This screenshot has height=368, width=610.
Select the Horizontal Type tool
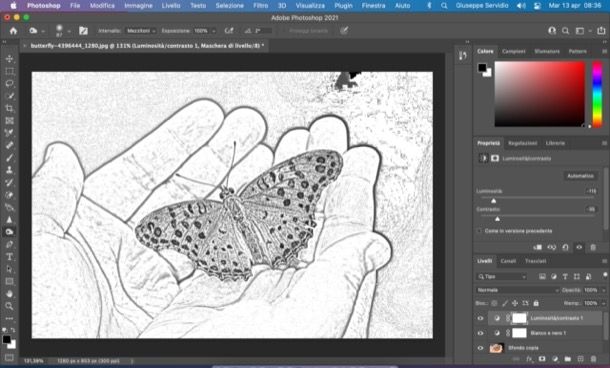point(9,257)
